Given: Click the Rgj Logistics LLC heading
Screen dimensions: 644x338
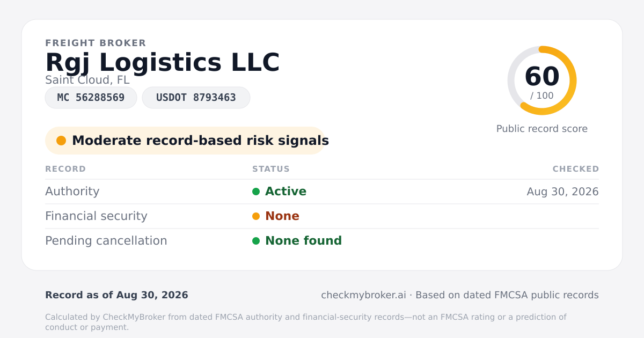Looking at the screenshot, I should (x=163, y=62).
